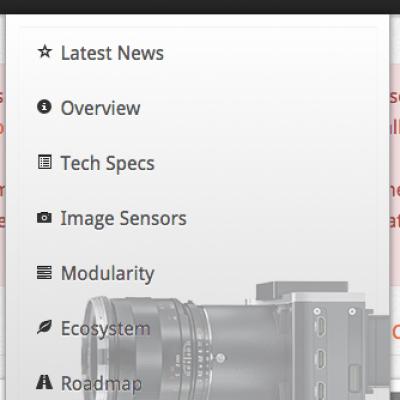
Task: Go to the Tech Specs page
Action: click(x=108, y=164)
